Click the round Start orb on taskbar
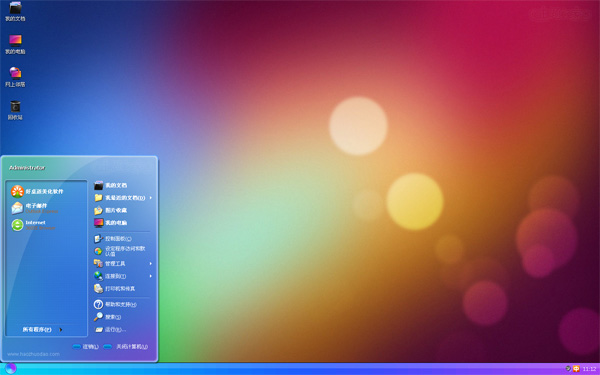Screen dimensions: 600x375 [11, 368]
